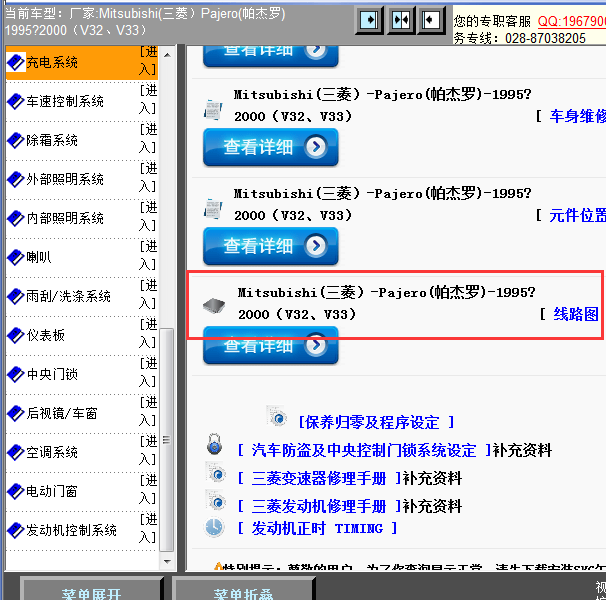Click the gray chip icon beside 线路图 entry
The width and height of the screenshot is (606, 600).
[214, 306]
